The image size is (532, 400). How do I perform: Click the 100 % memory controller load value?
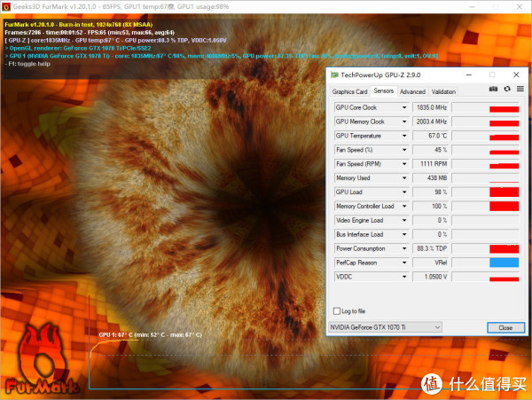click(431, 206)
